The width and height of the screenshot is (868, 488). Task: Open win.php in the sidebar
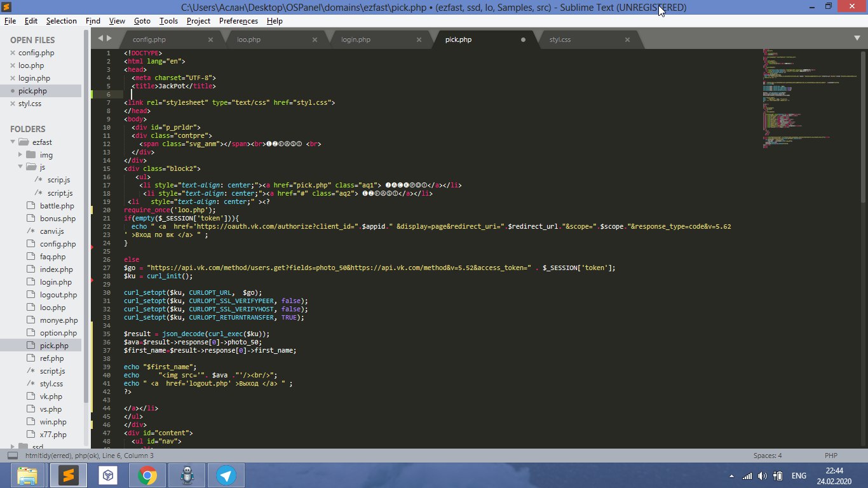(53, 422)
